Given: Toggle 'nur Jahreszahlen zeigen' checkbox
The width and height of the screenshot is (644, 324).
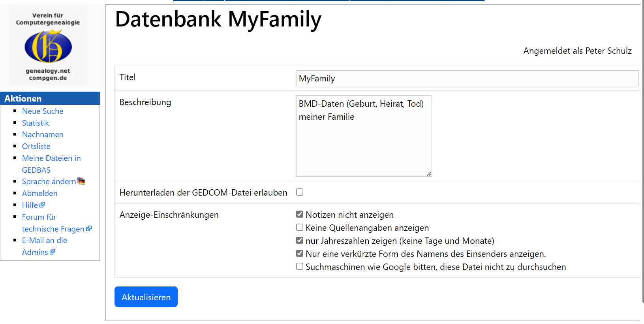Looking at the screenshot, I should point(300,240).
